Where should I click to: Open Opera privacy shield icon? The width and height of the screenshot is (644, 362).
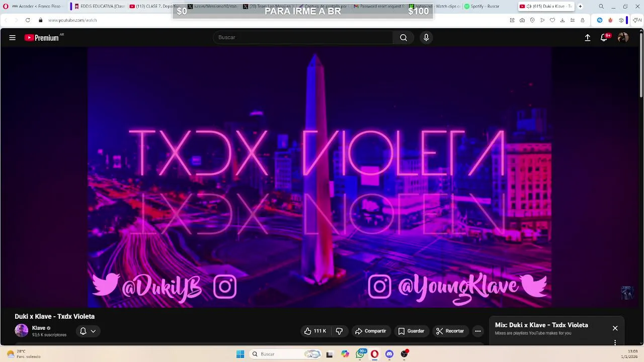(532, 20)
